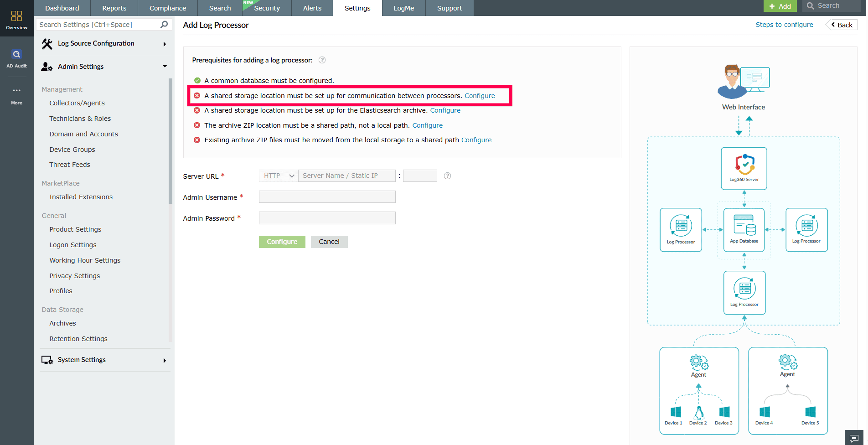Open Threat Feeds settings
Viewport: 868px width, 445px height.
pos(70,165)
